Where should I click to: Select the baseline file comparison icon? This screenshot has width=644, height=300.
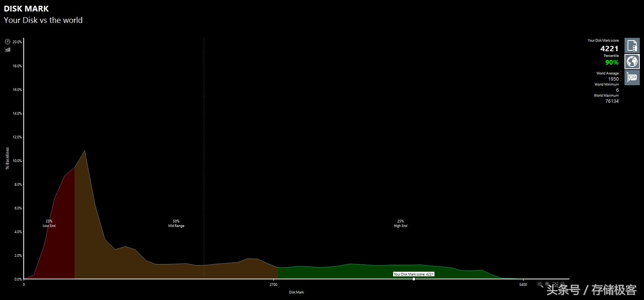pyautogui.click(x=632, y=45)
